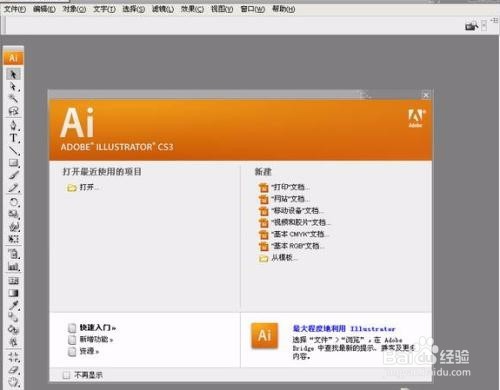Click the 最大程度地利用 Illustrator link
This screenshot has height=390, width=500.
click(x=344, y=329)
